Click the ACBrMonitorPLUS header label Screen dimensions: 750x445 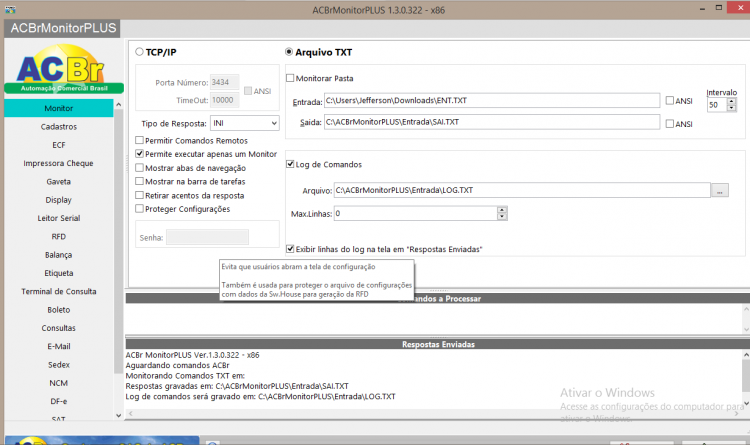(63, 28)
